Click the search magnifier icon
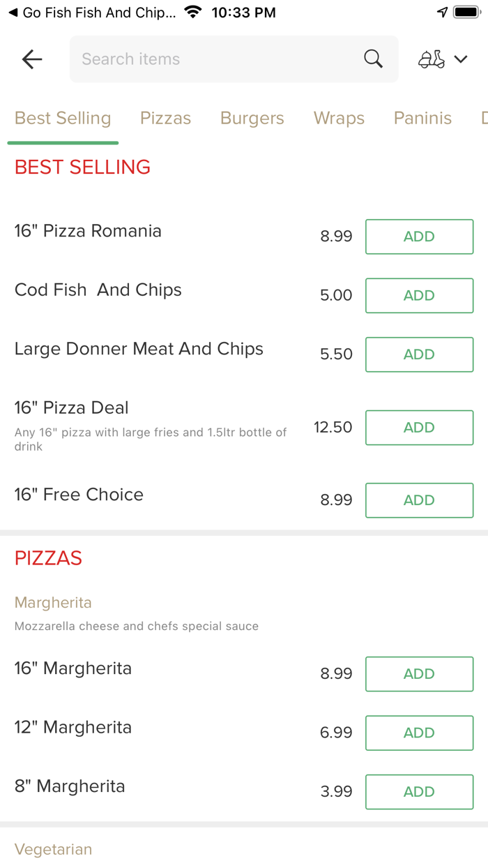 coord(374,59)
